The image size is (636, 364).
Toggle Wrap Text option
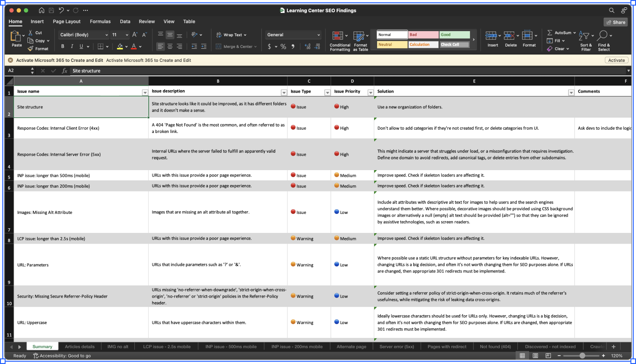pyautogui.click(x=231, y=35)
